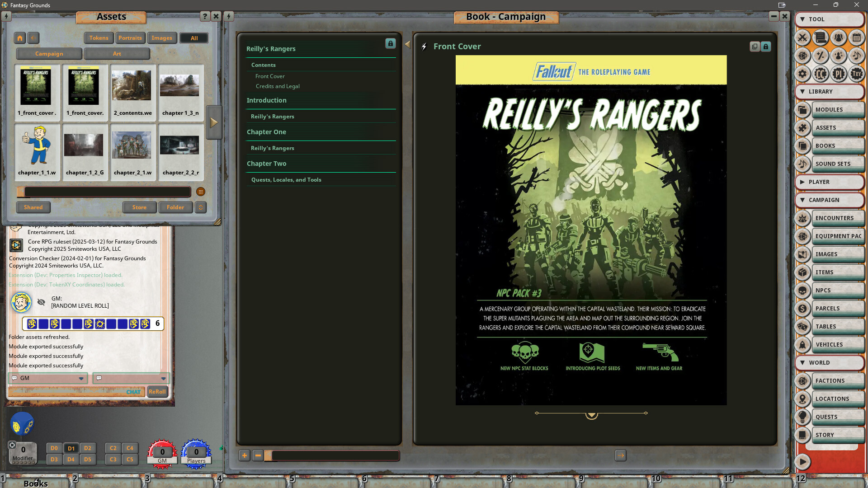Open the Calendar tool
The image size is (868, 488).
coord(856,38)
